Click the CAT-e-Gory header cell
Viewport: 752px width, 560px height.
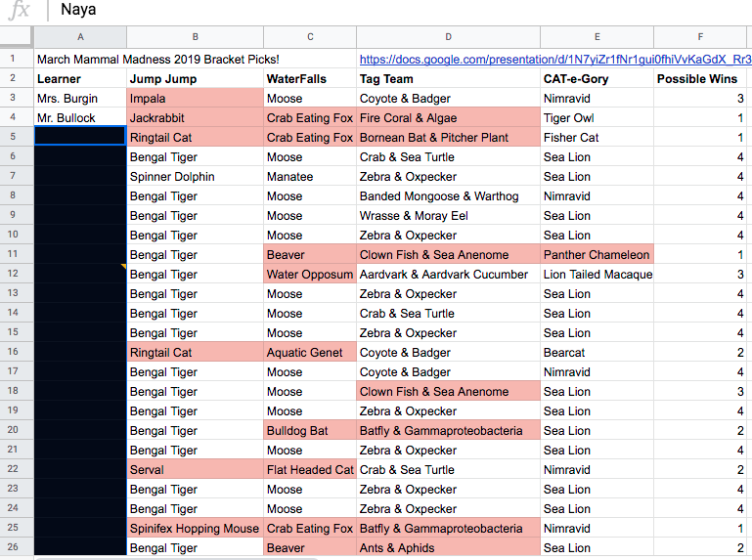597,78
